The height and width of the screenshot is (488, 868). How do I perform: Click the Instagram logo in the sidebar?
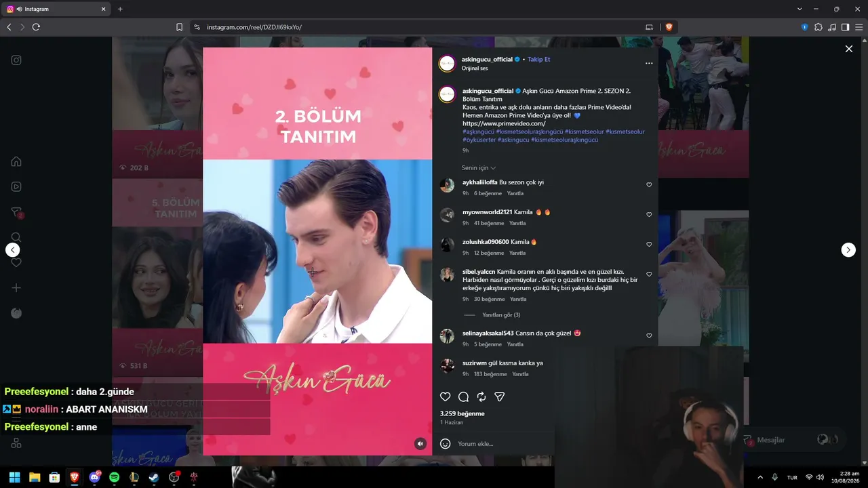tap(16, 60)
